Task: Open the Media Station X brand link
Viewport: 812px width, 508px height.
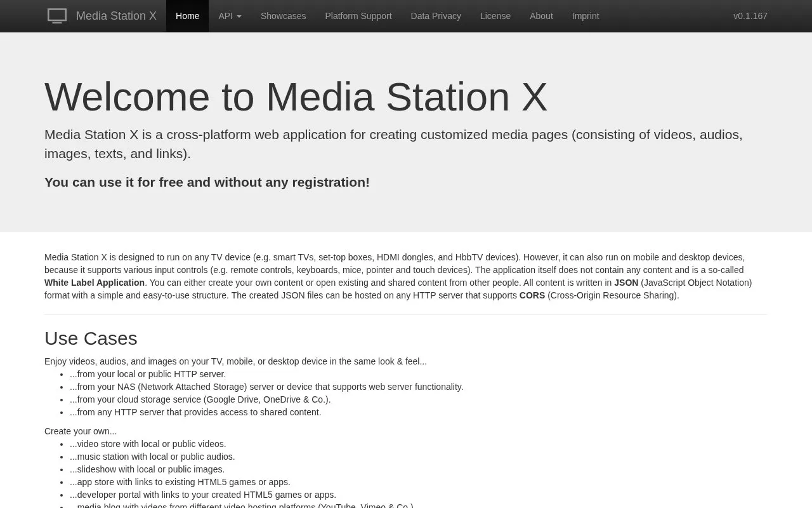Action: 116,16
